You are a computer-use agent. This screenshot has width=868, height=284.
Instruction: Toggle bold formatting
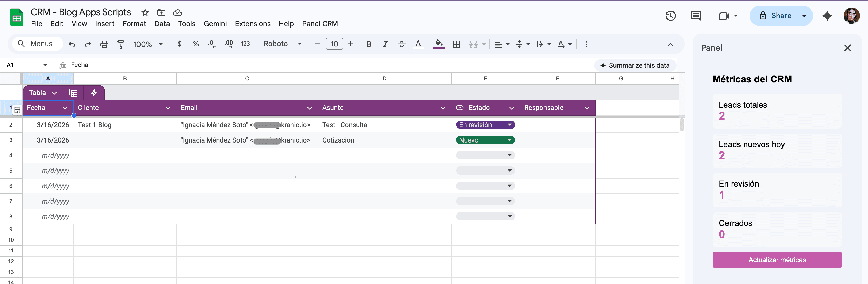369,44
